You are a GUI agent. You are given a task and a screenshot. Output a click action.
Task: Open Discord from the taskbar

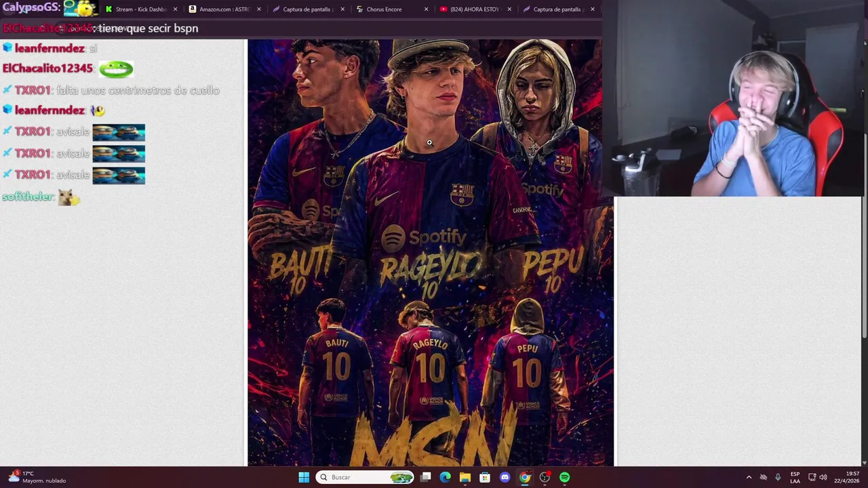[505, 477]
